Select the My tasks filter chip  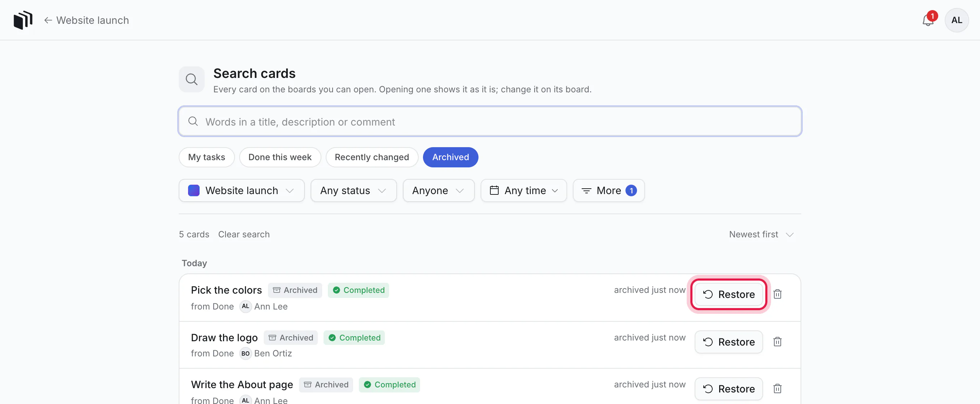[206, 157]
